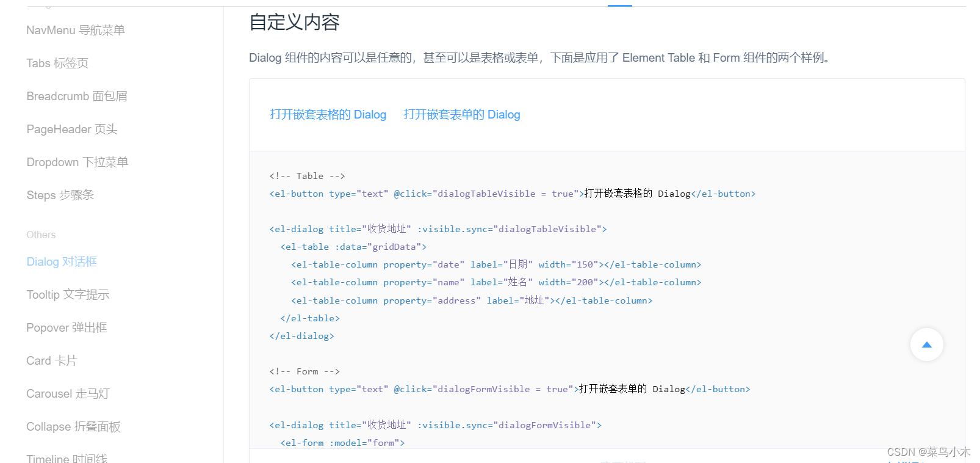Click the 自定义内容 section heading
This screenshot has width=980, height=463.
(x=294, y=22)
